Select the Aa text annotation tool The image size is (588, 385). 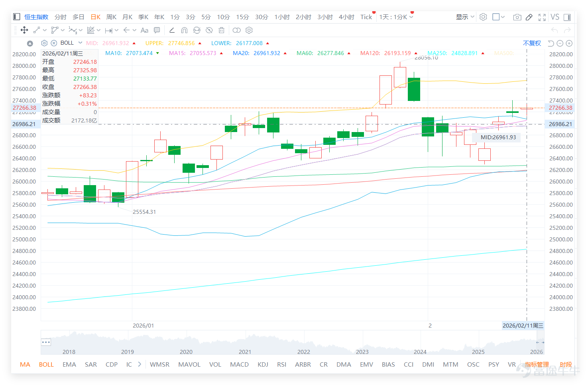[144, 30]
